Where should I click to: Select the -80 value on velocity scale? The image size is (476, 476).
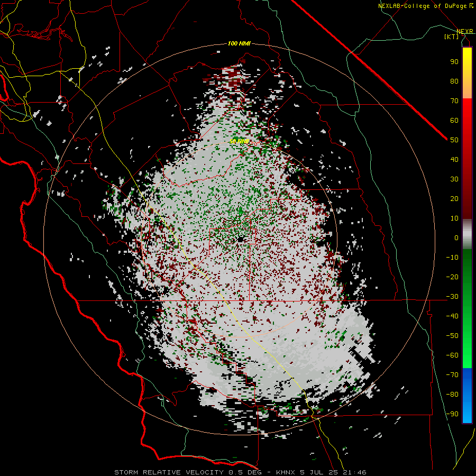pyautogui.click(x=452, y=395)
